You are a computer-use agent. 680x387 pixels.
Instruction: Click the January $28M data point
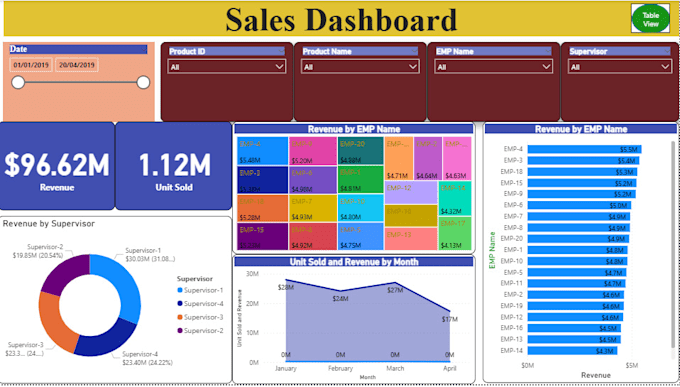pyautogui.click(x=286, y=280)
